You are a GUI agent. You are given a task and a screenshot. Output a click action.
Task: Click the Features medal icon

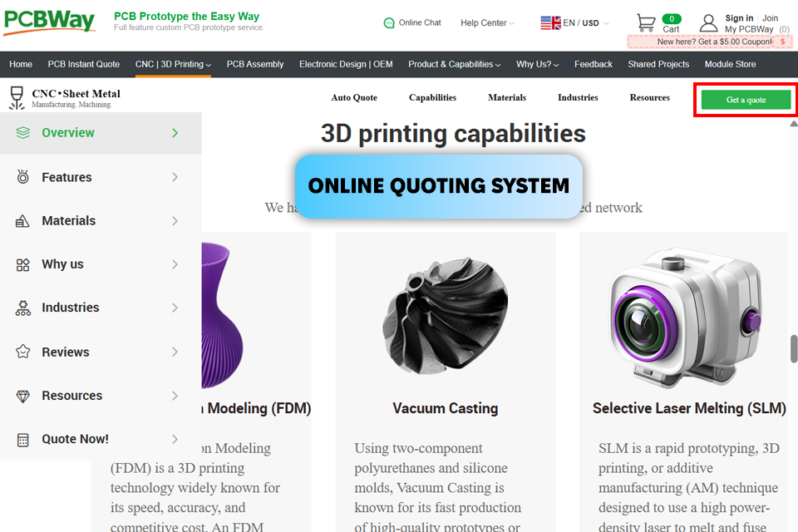(23, 177)
